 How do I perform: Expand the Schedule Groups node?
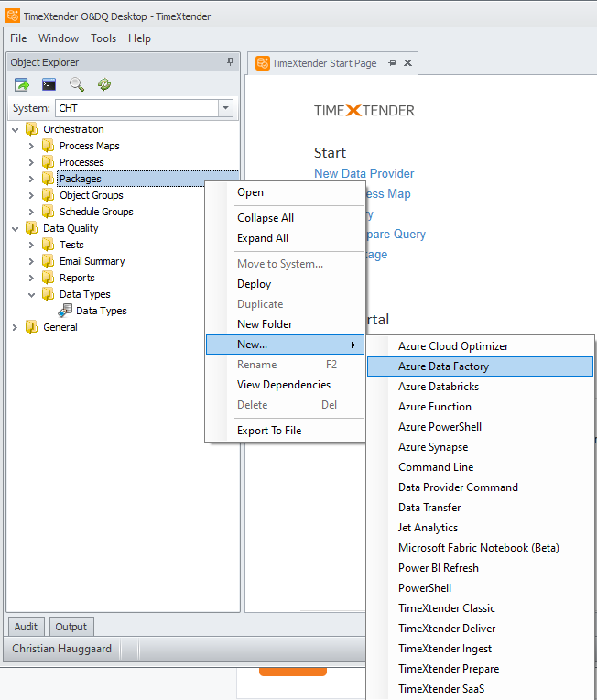[x=31, y=212]
